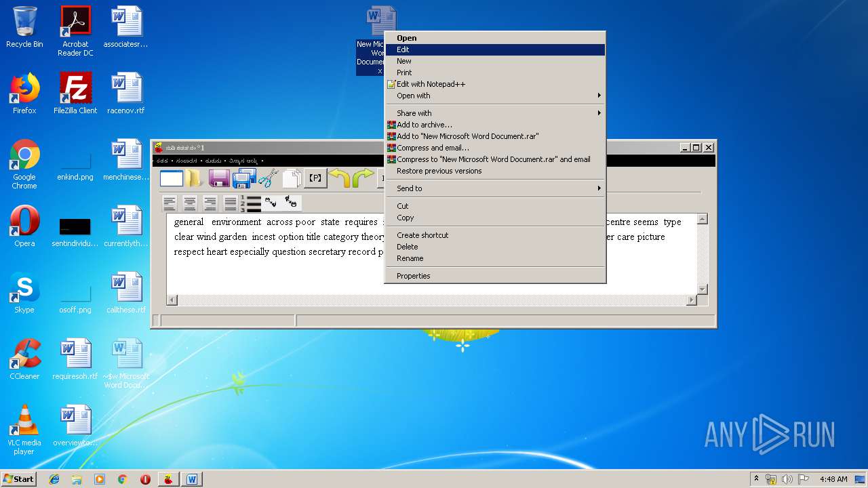Viewport: 868px width, 488px height.
Task: Expand the Open with submenu
Action: tap(495, 96)
